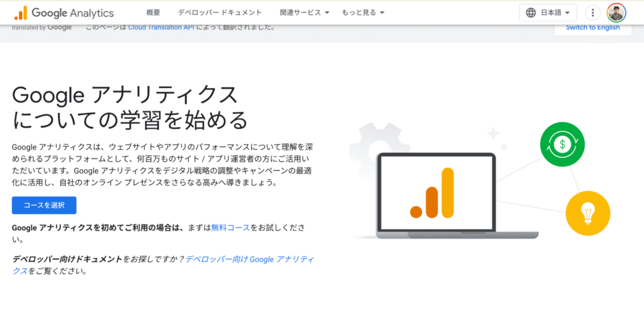Image resolution: width=644 pixels, height=327 pixels.
Task: Click the small sparkle star icon above the laptop
Action: point(493,133)
